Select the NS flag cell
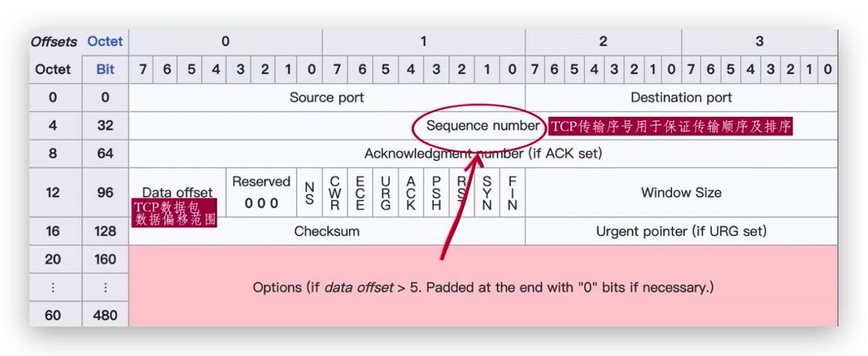 click(310, 193)
